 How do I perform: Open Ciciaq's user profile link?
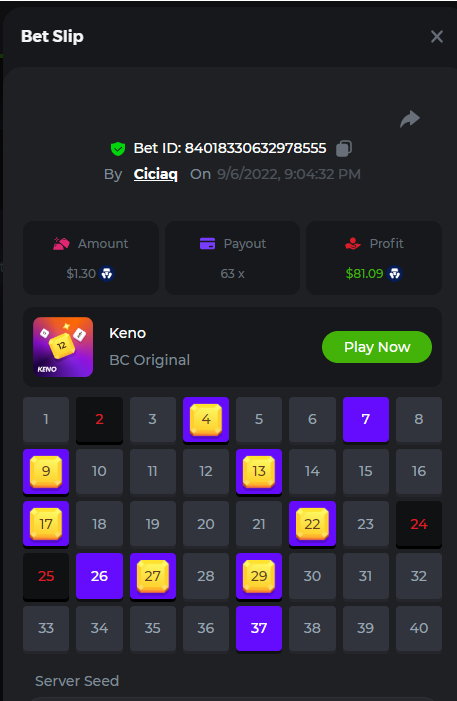156,174
